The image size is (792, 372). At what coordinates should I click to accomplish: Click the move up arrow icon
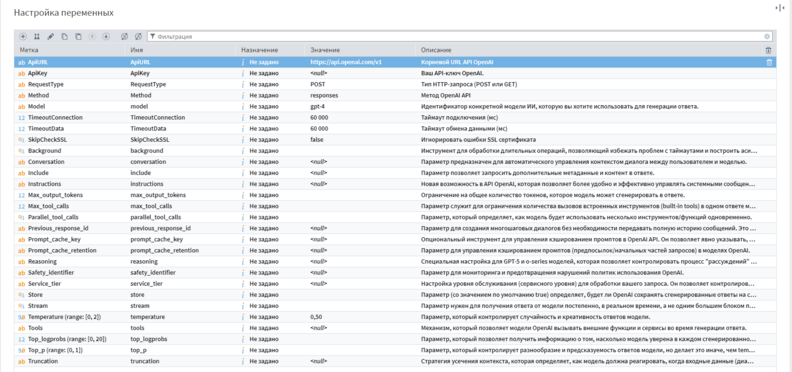92,36
